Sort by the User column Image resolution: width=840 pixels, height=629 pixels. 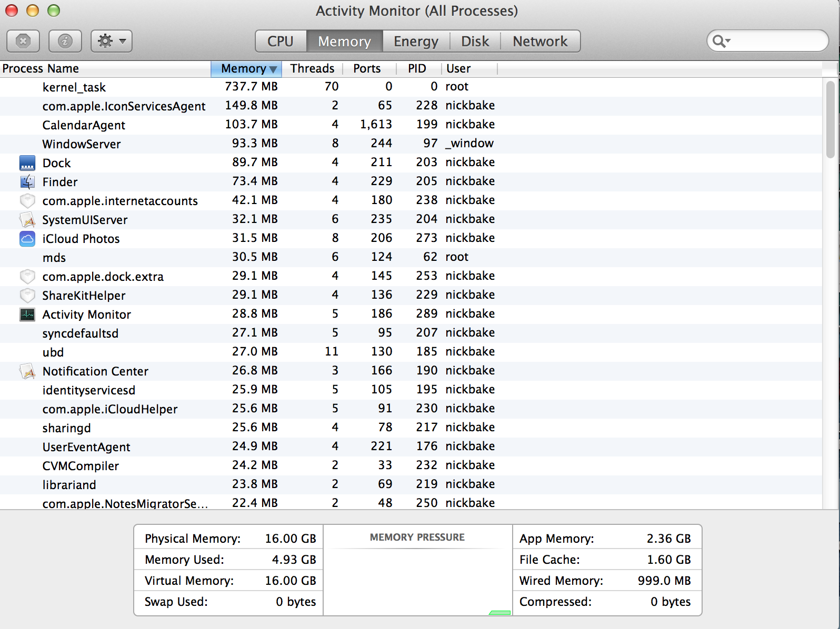tap(469, 69)
